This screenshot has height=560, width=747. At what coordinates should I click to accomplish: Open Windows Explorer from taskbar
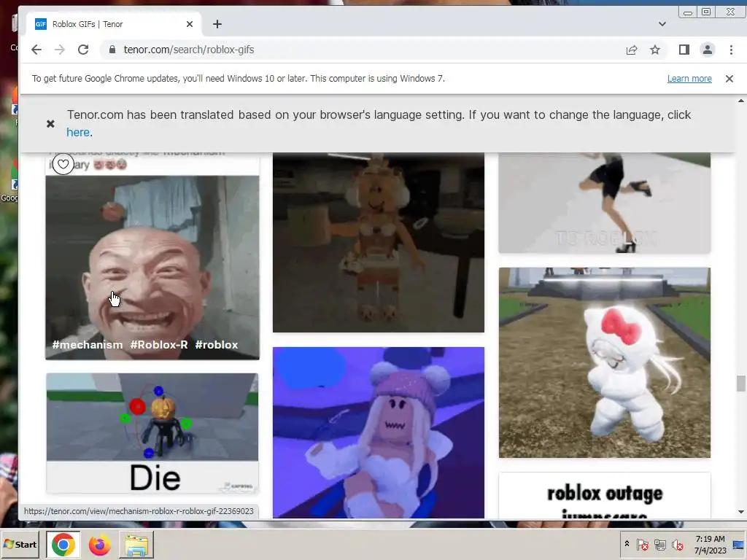(136, 544)
